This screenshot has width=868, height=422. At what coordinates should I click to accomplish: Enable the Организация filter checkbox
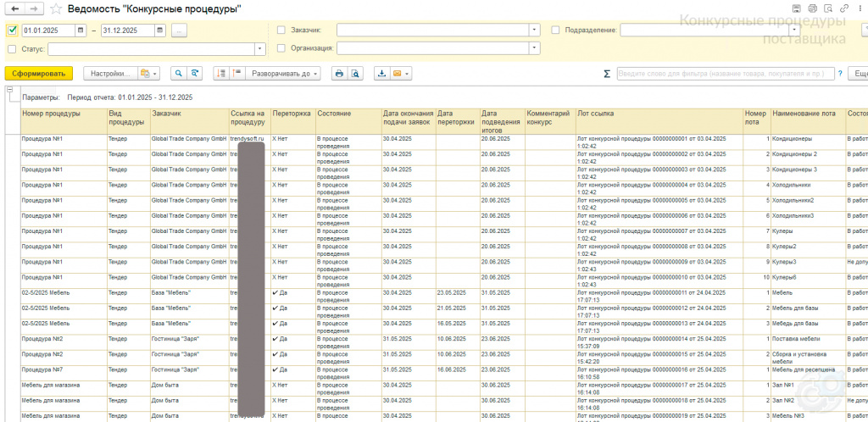(x=281, y=48)
